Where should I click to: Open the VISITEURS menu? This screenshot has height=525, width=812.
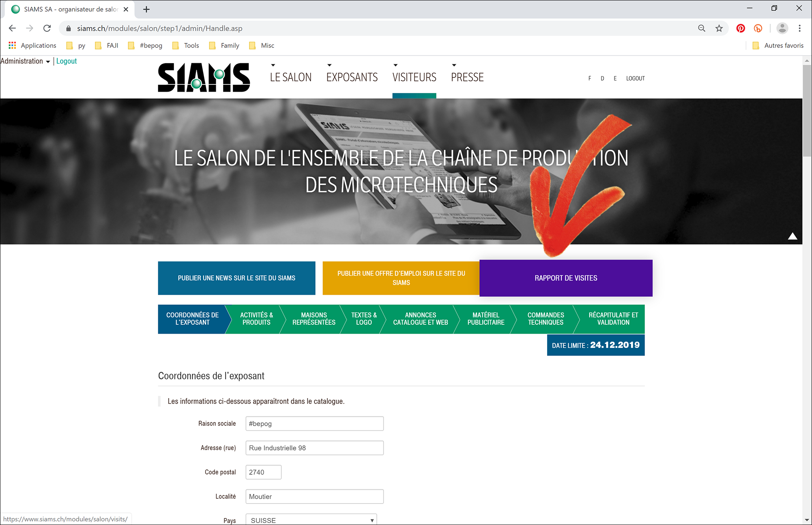(414, 77)
